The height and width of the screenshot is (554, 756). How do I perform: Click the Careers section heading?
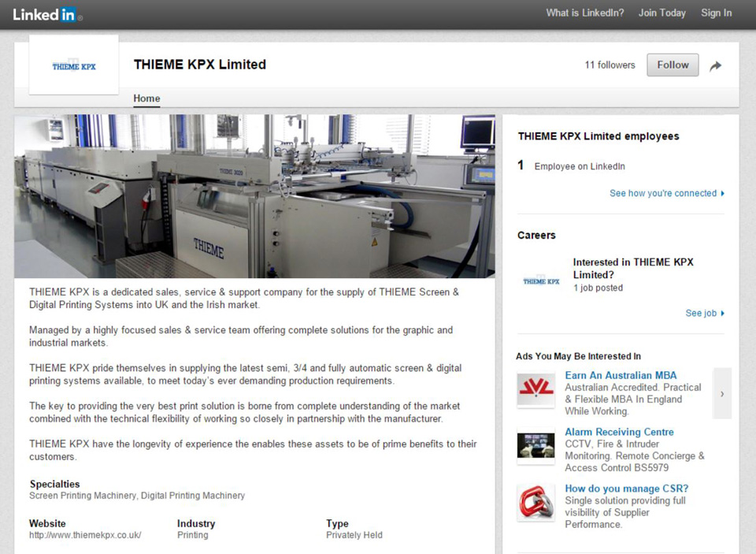tap(536, 236)
